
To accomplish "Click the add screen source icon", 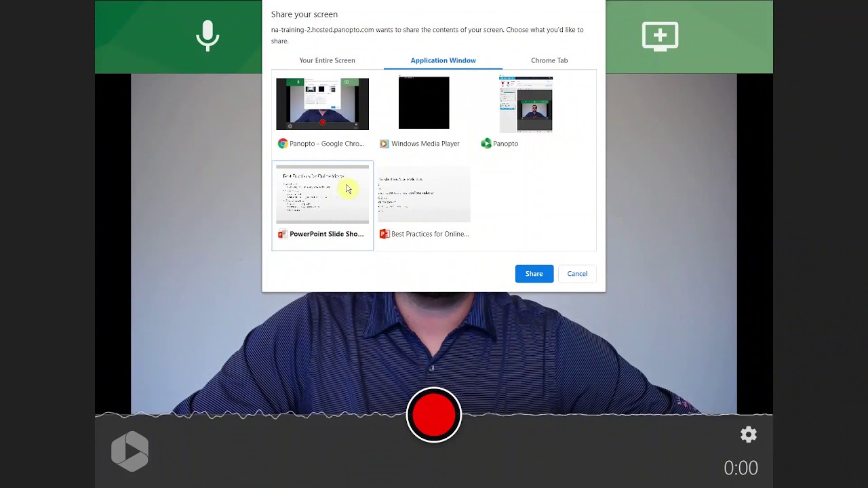I will coord(660,37).
